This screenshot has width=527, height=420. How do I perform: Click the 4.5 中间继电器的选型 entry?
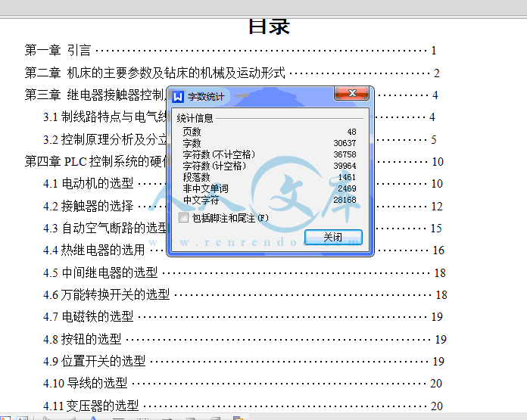[245, 272]
